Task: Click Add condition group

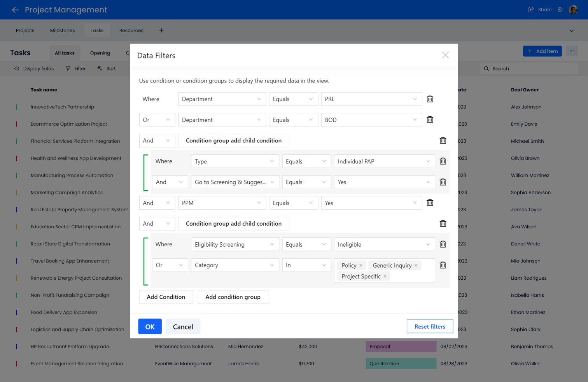Action: [x=233, y=297]
